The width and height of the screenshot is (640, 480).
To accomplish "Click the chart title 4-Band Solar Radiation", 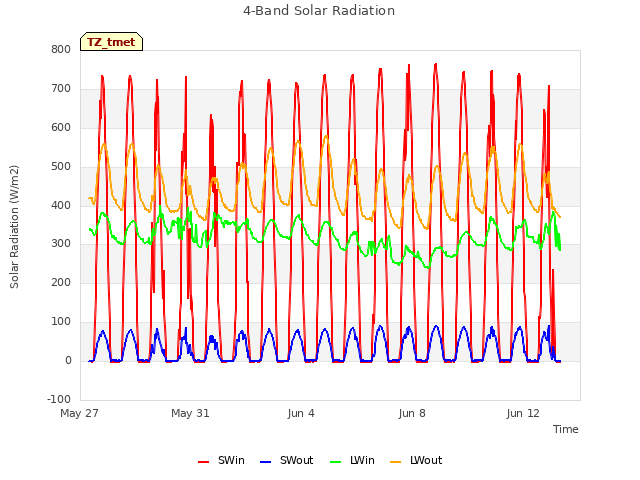I will [319, 11].
